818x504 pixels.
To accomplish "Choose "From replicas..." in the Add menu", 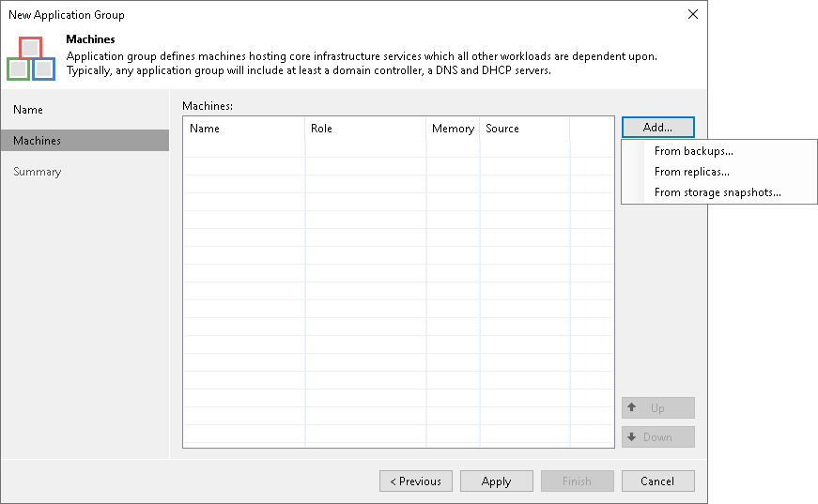I will tap(692, 172).
